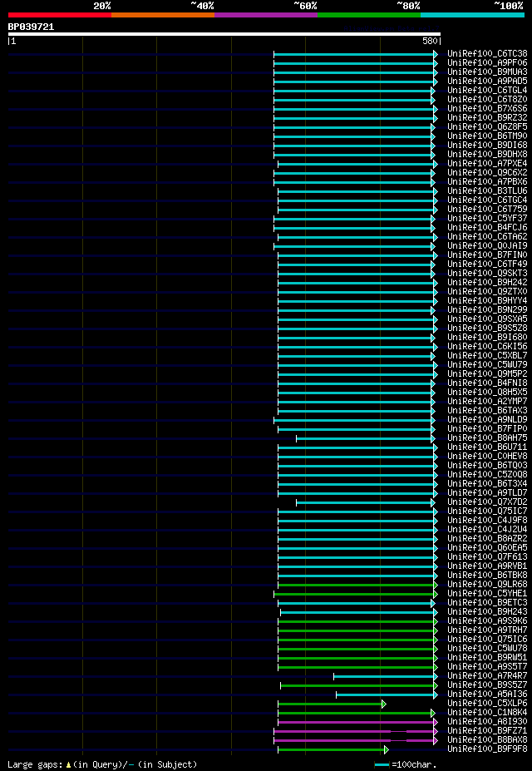Screen dimensions: 532x771
Task: Select the UniRef100_Q75IC6 label
Action: click(x=487, y=640)
